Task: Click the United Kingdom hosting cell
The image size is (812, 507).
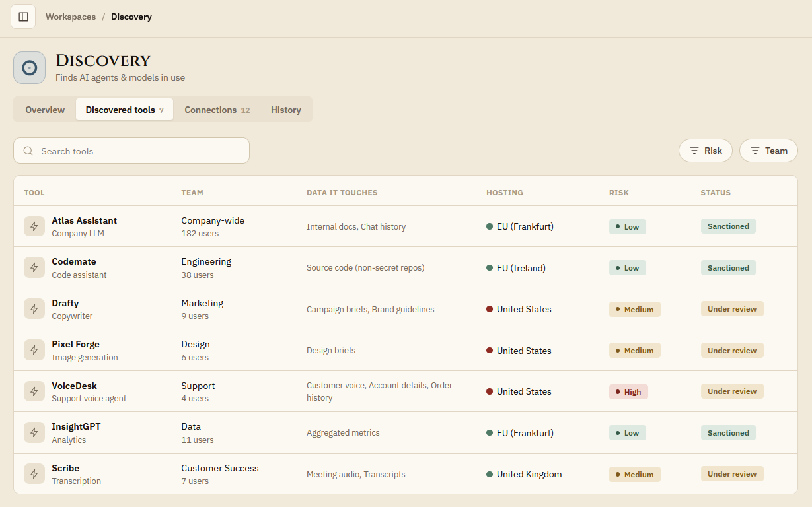Action: click(524, 474)
